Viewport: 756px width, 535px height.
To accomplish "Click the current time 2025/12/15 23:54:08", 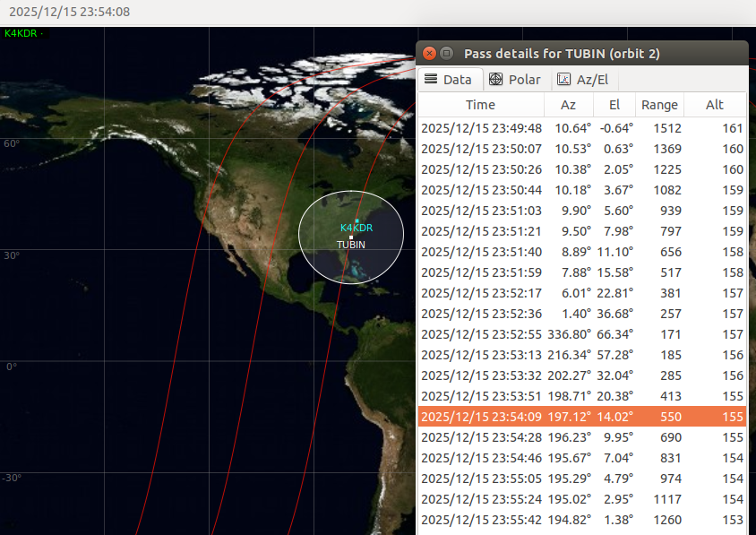I will point(70,12).
